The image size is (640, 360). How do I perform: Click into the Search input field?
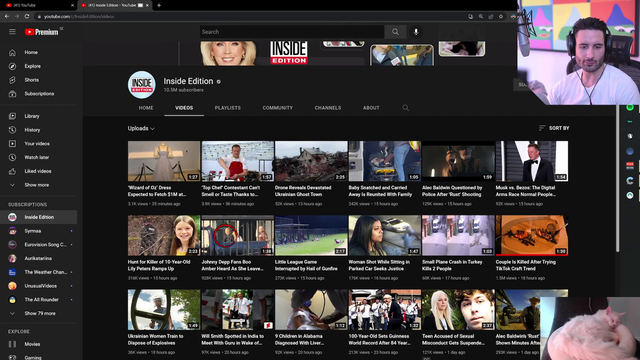292,32
